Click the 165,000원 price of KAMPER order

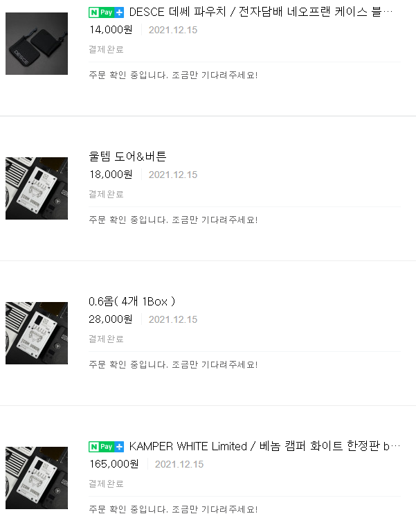click(x=114, y=464)
